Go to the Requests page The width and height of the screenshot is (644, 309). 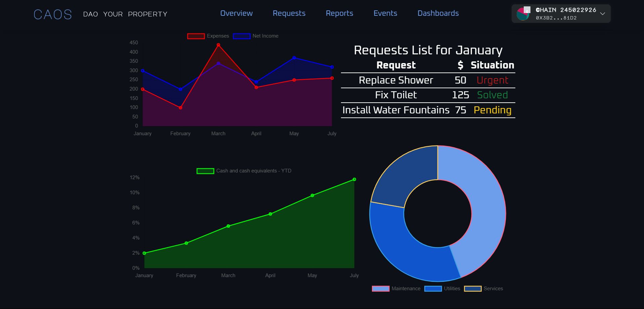pyautogui.click(x=289, y=13)
